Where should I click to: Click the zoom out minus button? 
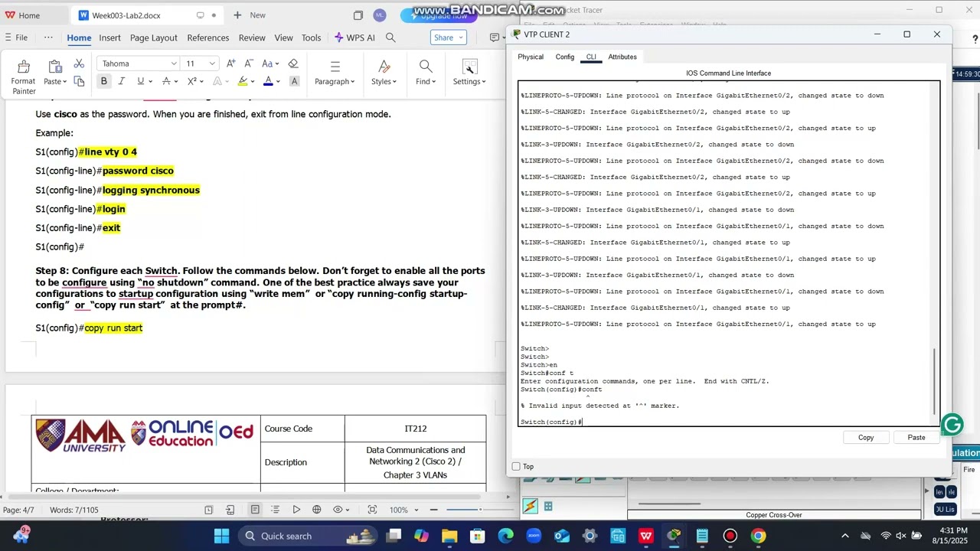(x=434, y=510)
